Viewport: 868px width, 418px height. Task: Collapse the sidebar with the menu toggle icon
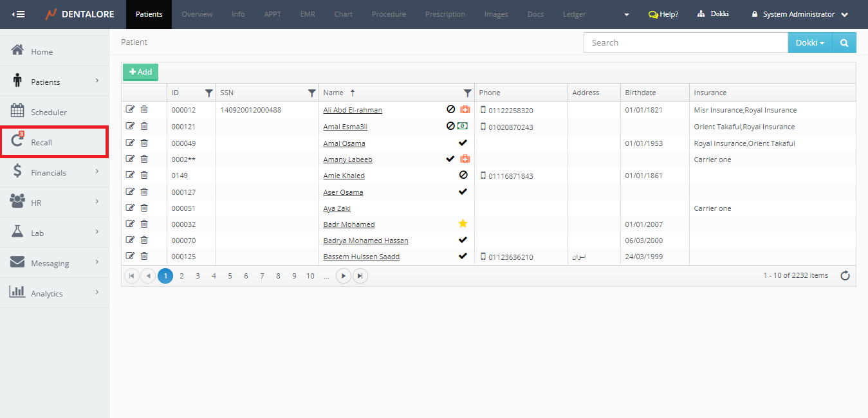[x=19, y=14]
